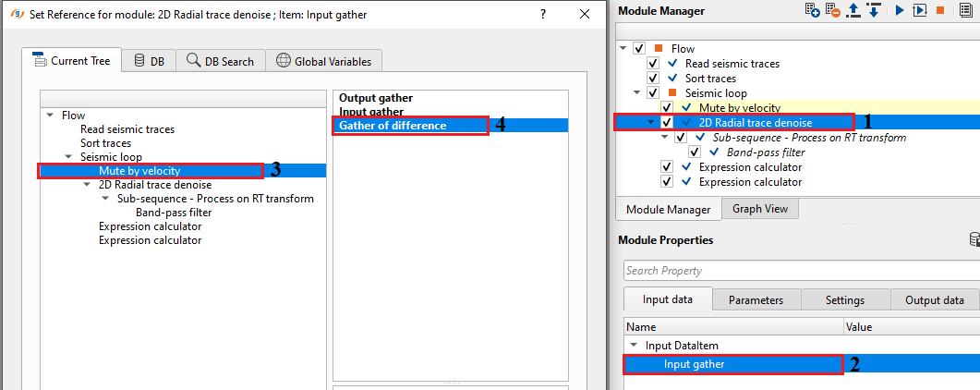Select Output gather in the item list
The width and height of the screenshot is (980, 390).
376,97
